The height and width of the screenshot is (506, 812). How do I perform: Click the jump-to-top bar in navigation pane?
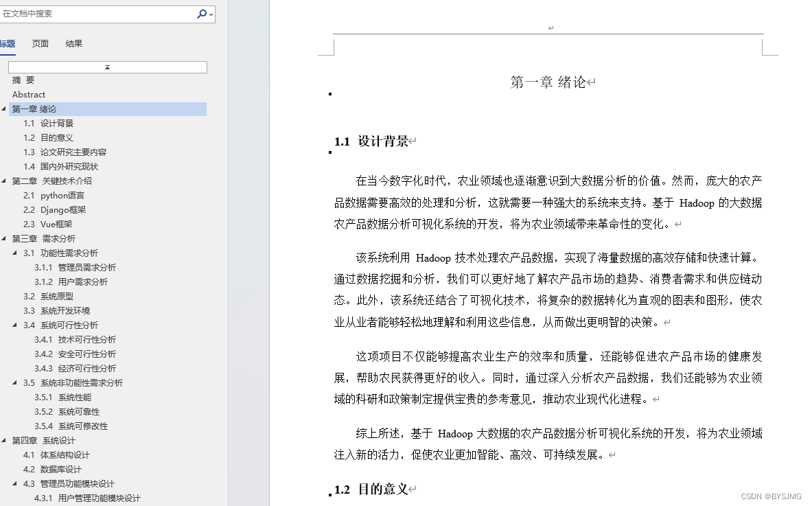[x=108, y=67]
